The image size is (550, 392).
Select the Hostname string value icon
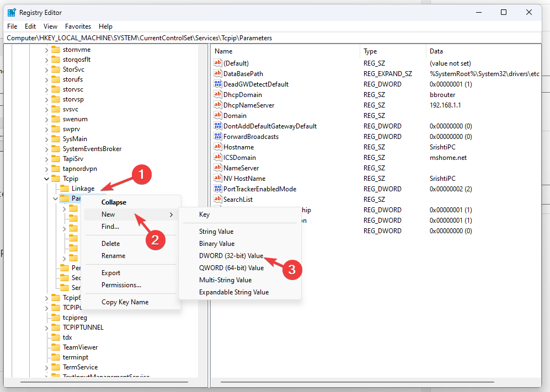click(x=217, y=147)
